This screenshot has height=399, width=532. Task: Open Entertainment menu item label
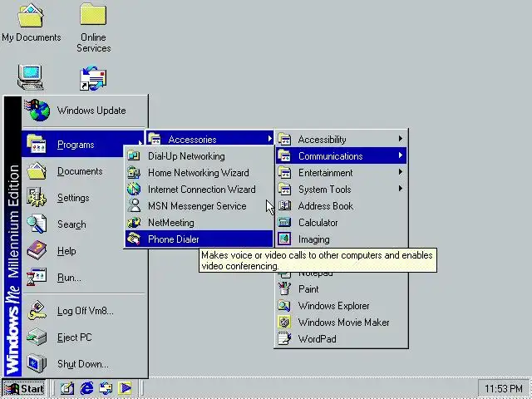point(325,173)
